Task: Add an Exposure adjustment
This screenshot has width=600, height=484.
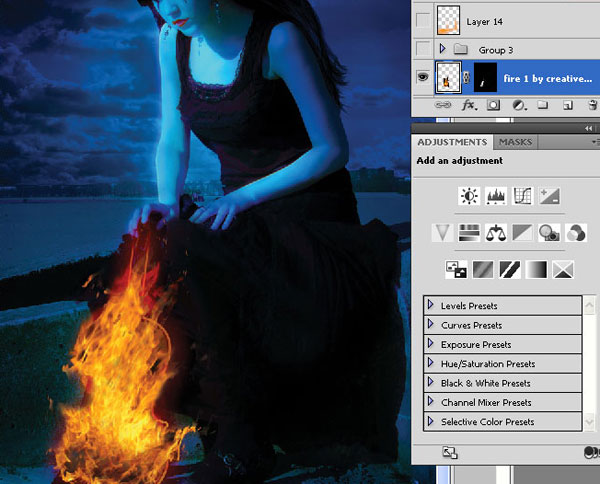Action: tap(549, 196)
